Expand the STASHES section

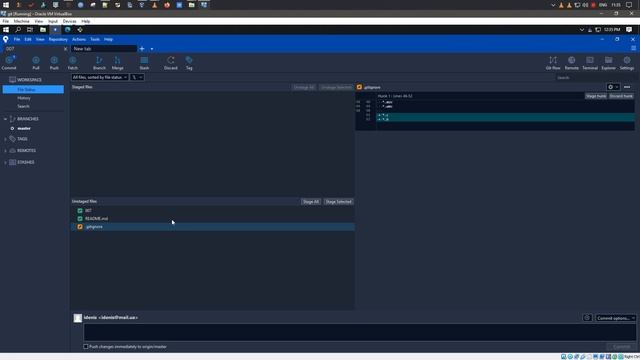tap(5, 162)
